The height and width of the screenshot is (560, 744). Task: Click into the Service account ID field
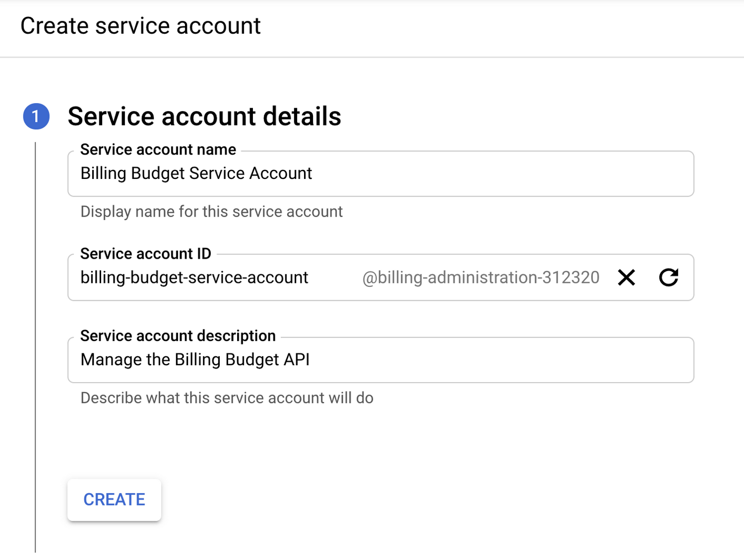coord(332,278)
